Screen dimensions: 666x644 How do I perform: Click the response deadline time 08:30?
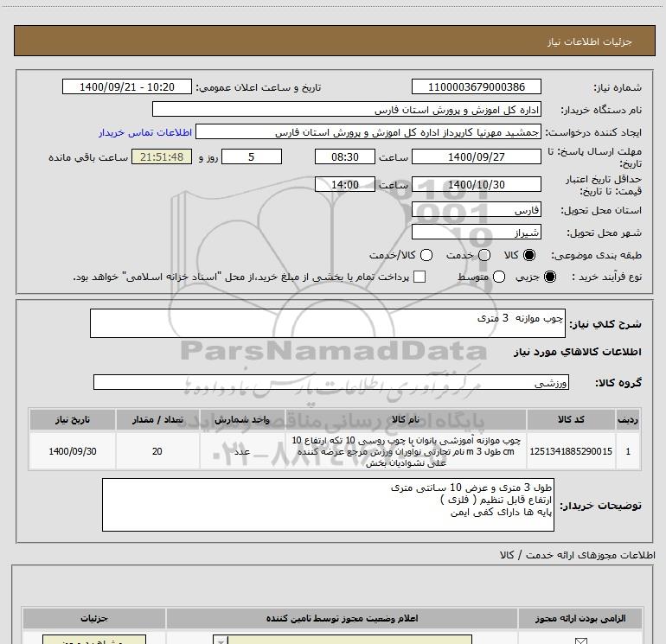[345, 156]
